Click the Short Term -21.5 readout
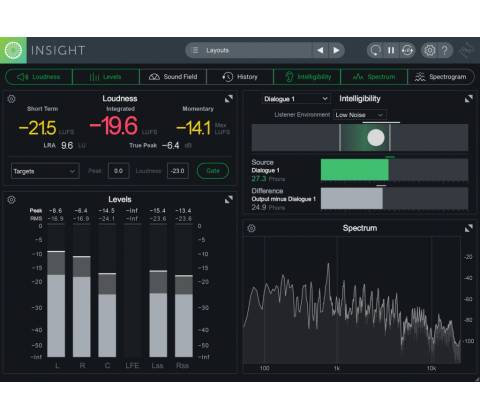This screenshot has width=480, height=420. [x=38, y=128]
